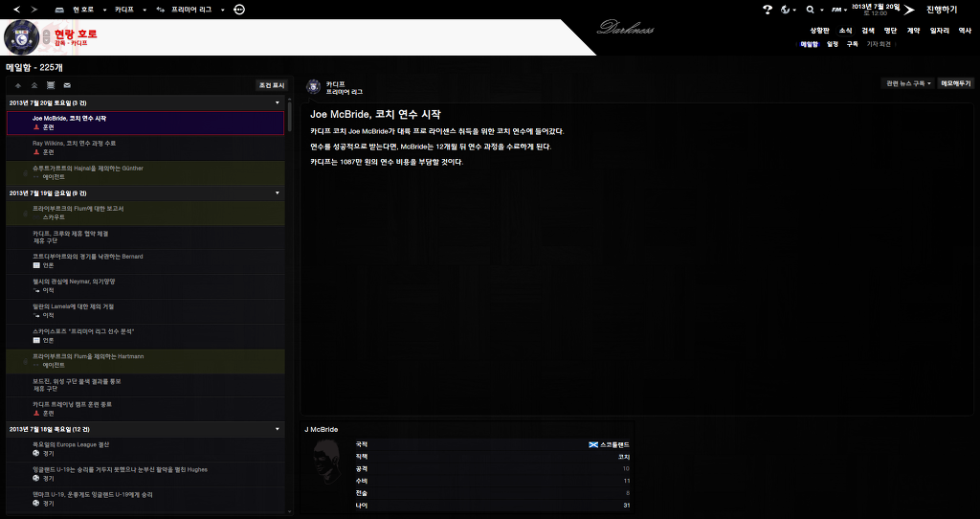Click the media icon under Bernard news

pyautogui.click(x=36, y=265)
